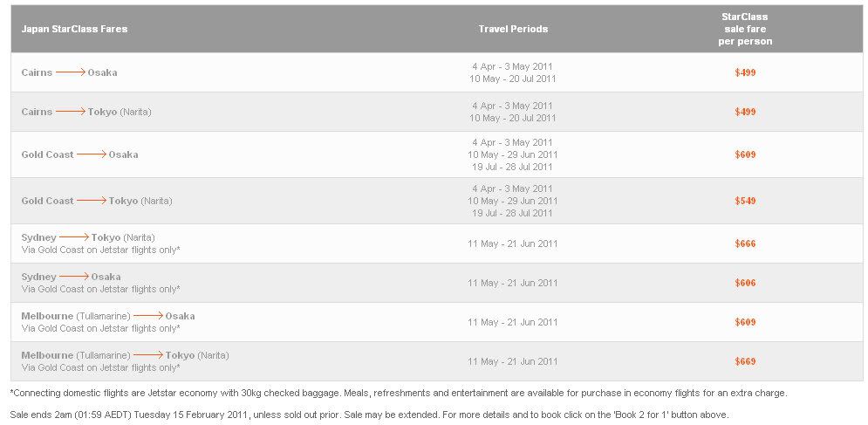
Task: Select the $499 Cairns to Osaka fare
Action: tap(745, 72)
